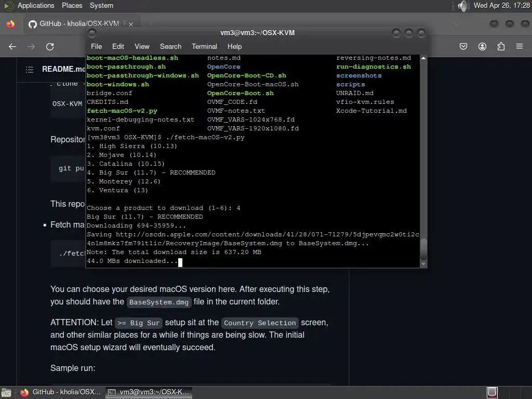Open Firefox extensions puzzle icon
This screenshot has width=532, height=399.
click(x=501, y=46)
